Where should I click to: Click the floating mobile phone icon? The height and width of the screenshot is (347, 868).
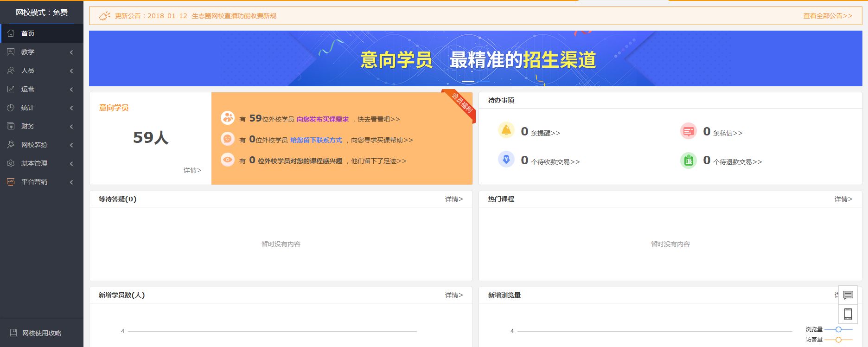click(848, 314)
